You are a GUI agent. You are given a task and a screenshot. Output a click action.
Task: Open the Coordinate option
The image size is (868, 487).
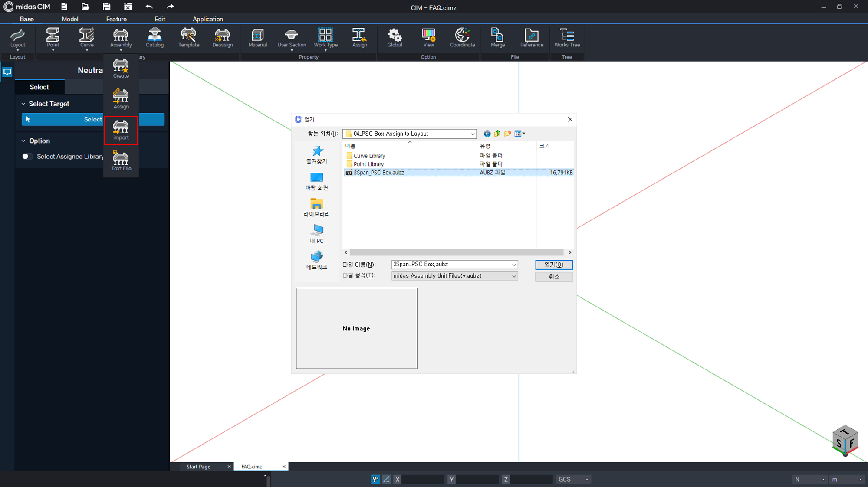[462, 38]
